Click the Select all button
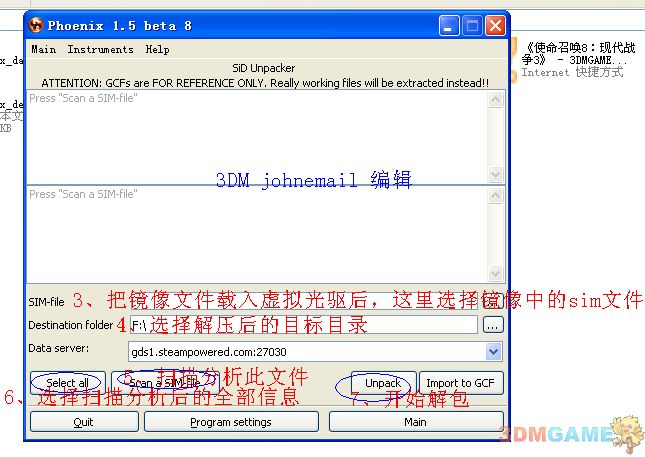645x457 pixels. pyautogui.click(x=68, y=383)
